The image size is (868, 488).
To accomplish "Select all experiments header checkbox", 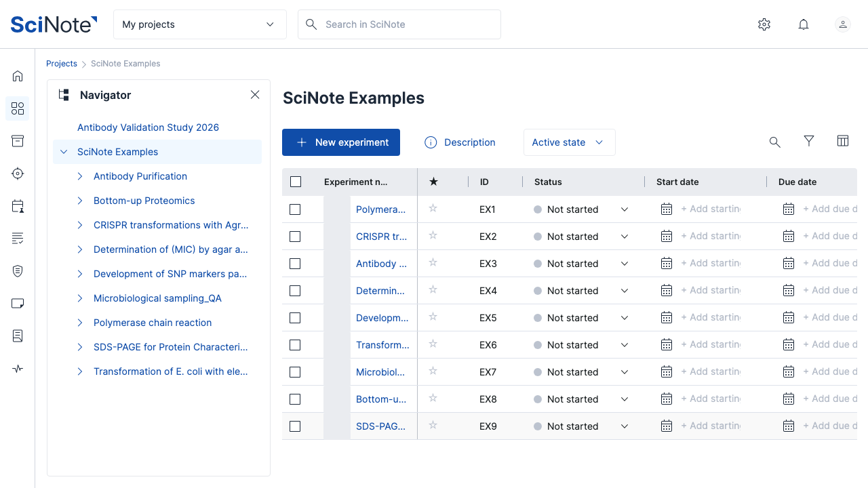I will point(296,182).
